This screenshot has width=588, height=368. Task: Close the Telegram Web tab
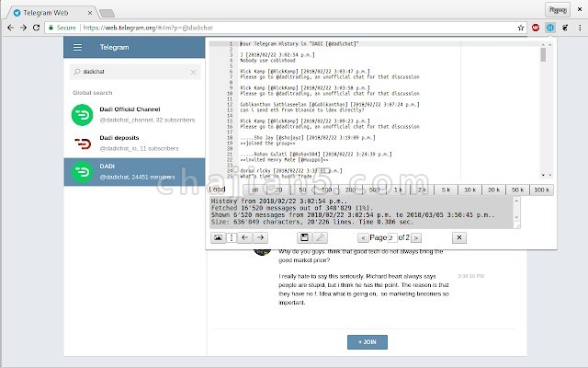pos(90,13)
